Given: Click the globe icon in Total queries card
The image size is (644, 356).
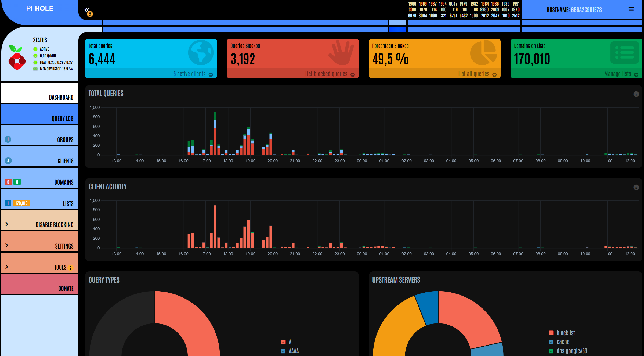Looking at the screenshot, I should 201,53.
